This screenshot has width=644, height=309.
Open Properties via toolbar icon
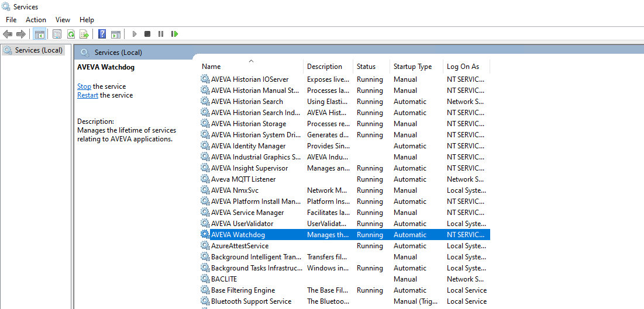point(57,34)
